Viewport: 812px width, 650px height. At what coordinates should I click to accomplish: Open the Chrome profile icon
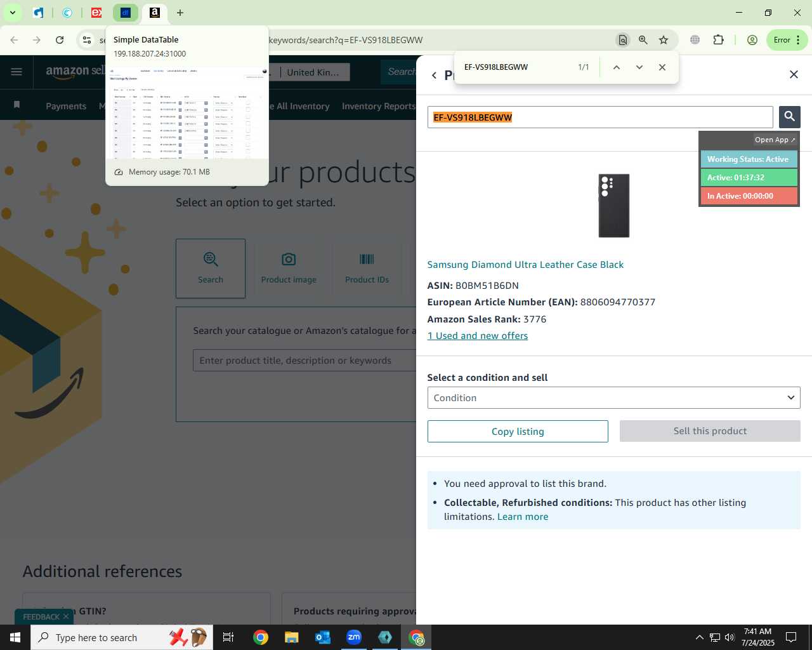tap(752, 40)
